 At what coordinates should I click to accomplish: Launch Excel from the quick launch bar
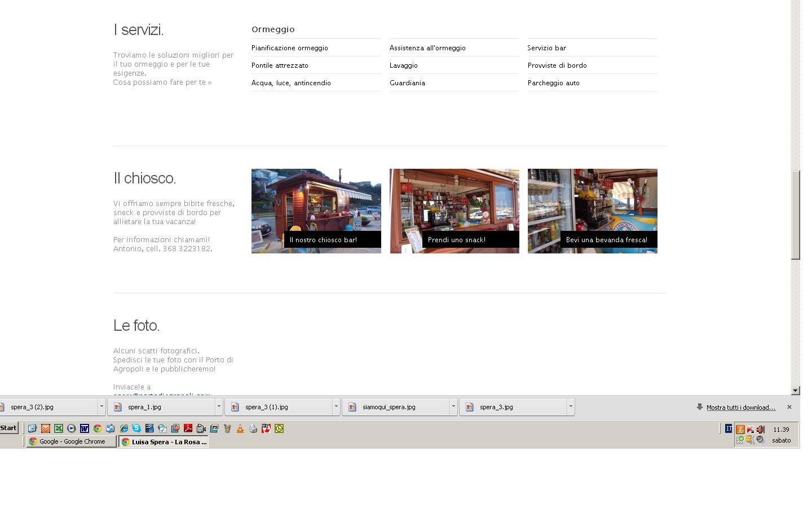coord(59,428)
